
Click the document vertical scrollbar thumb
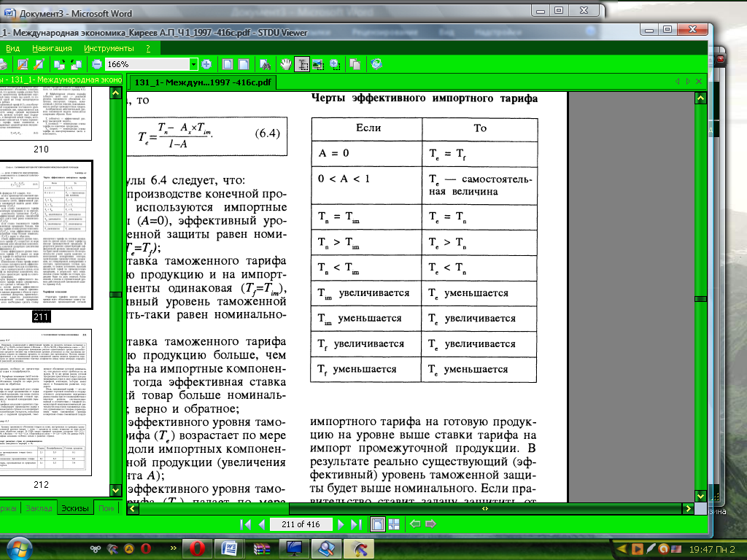pos(700,299)
